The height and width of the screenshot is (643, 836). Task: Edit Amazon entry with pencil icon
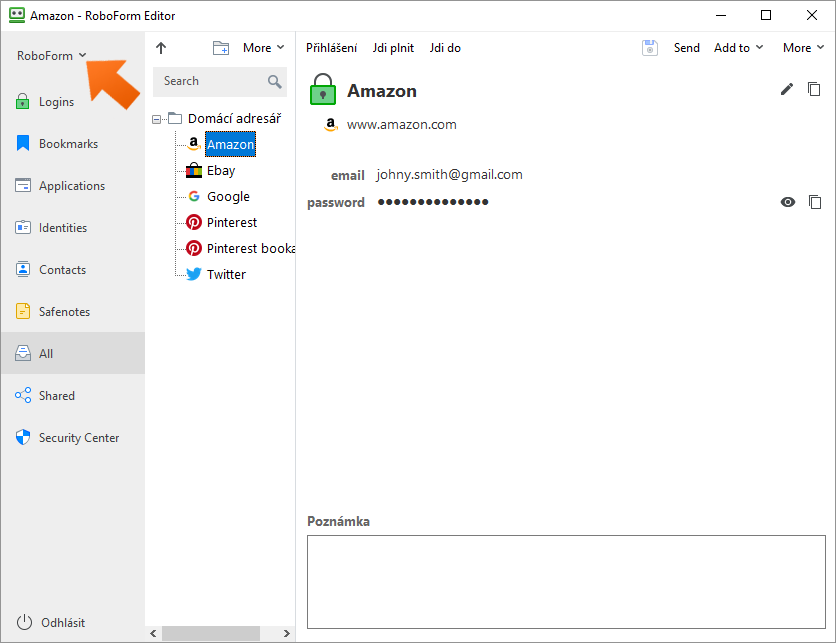[x=787, y=89]
